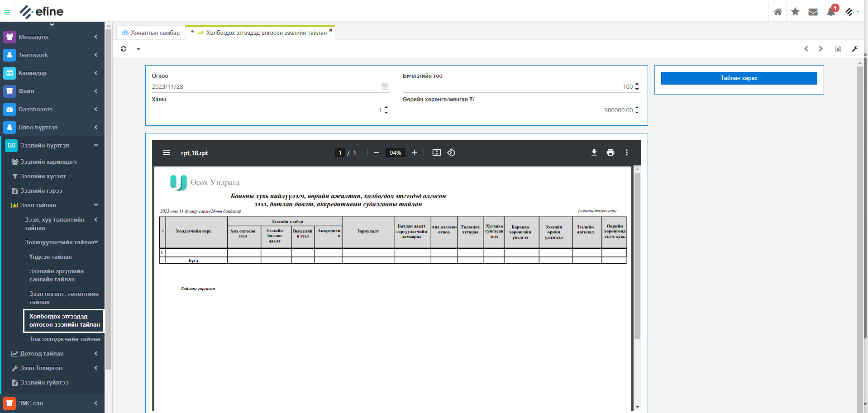Screen dimensions: 868x413
Task: Open PDF viewer sidebar menu icon
Action: [167, 153]
